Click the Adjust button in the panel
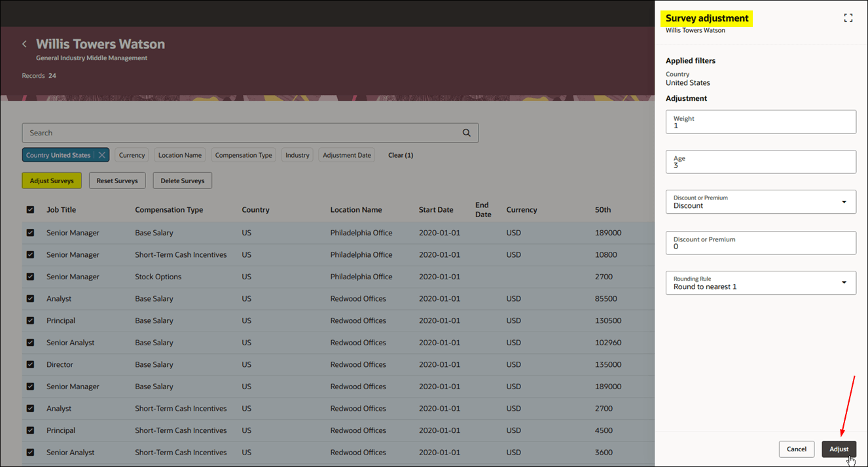Viewport: 868px width, 467px height. pos(839,449)
